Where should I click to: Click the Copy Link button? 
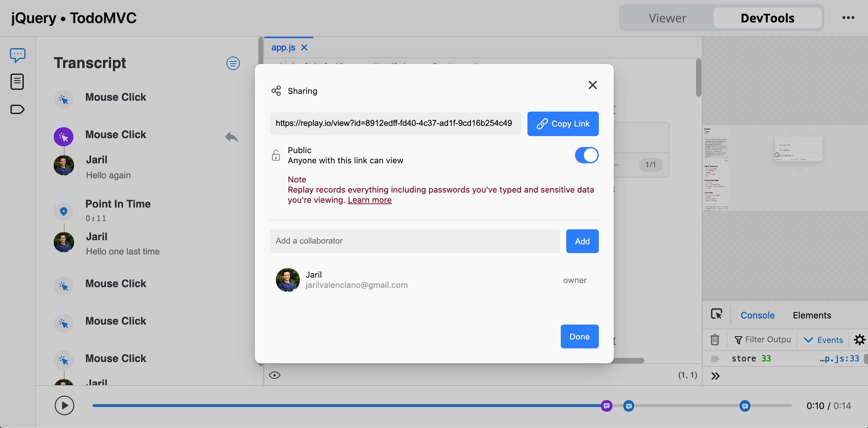(563, 124)
